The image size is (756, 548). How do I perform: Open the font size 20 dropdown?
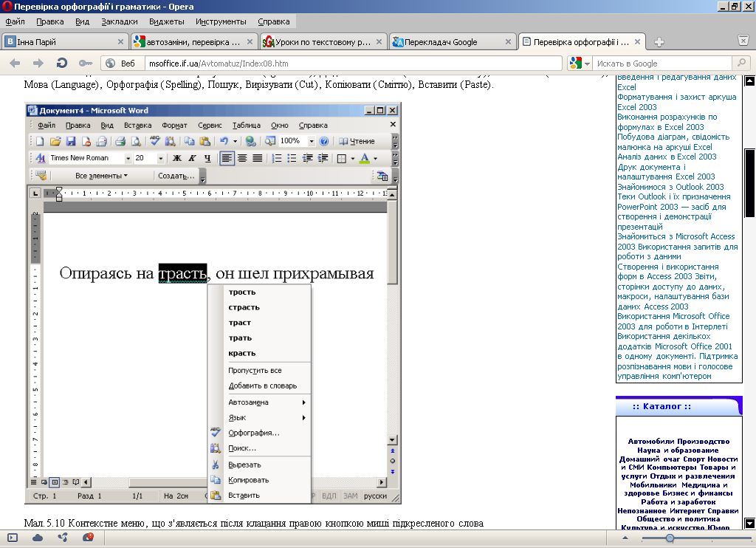click(160, 158)
